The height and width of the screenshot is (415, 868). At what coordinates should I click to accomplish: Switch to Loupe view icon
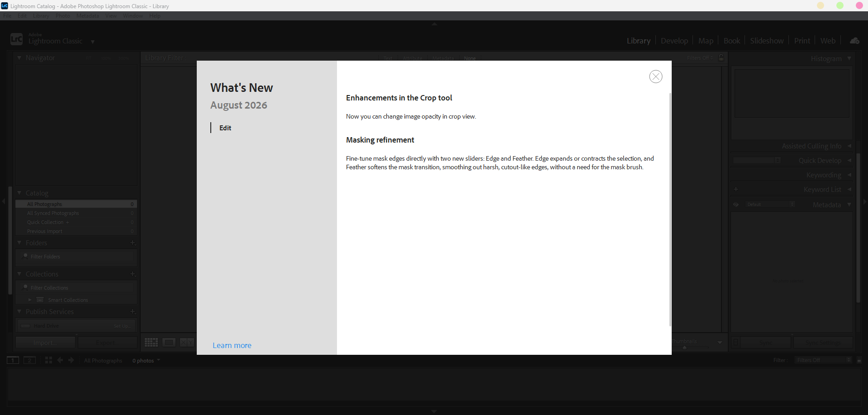(169, 343)
